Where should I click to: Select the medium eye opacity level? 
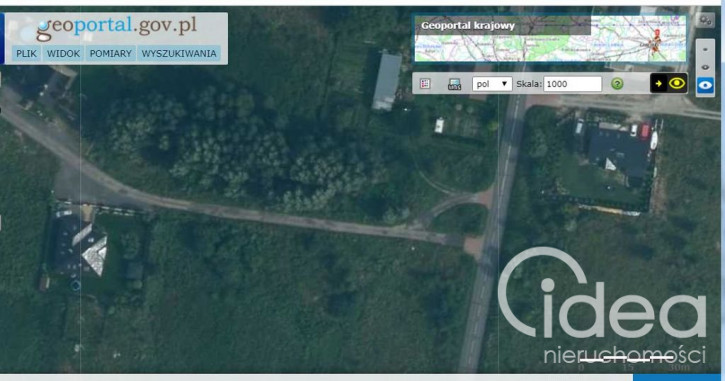click(x=705, y=67)
